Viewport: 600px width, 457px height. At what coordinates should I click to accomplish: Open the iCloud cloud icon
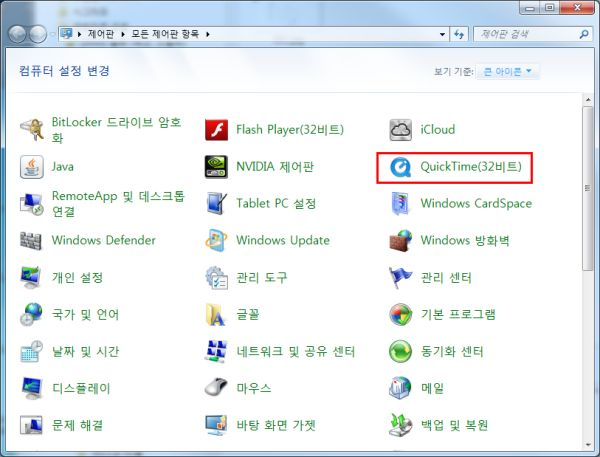(401, 130)
